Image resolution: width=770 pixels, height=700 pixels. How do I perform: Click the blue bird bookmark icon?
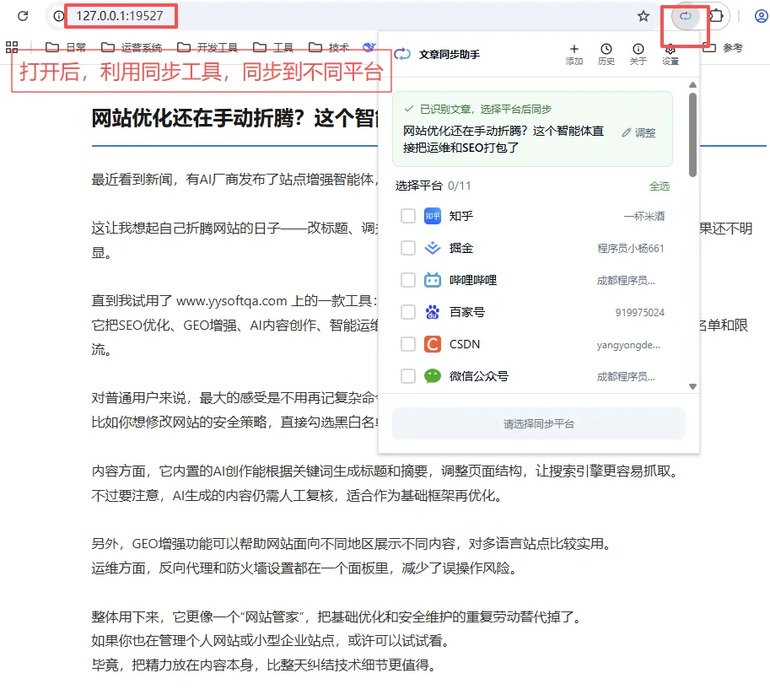pyautogui.click(x=369, y=47)
